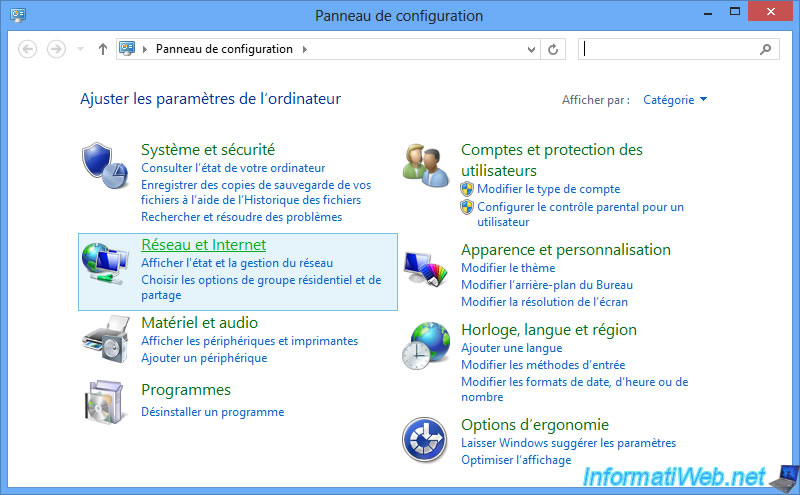
Task: Close the Panneau de configuration window
Action: point(771,11)
